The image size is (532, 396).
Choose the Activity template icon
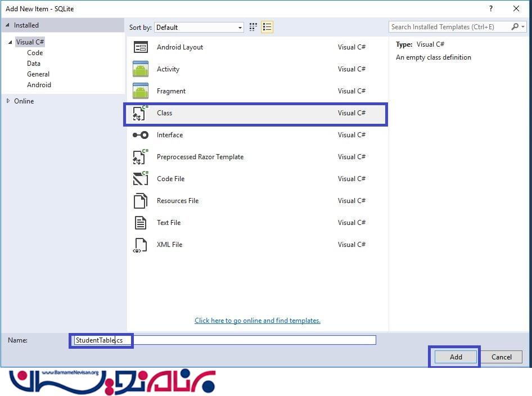(140, 69)
